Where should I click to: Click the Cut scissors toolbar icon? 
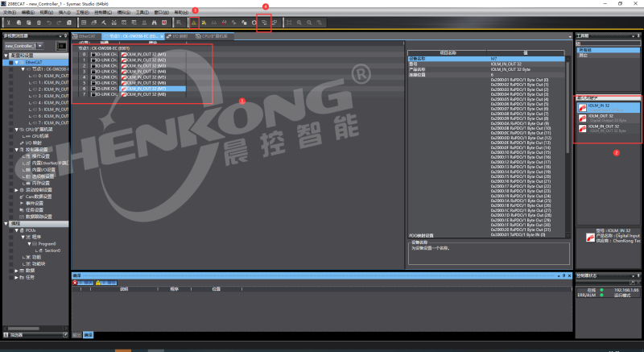8,23
